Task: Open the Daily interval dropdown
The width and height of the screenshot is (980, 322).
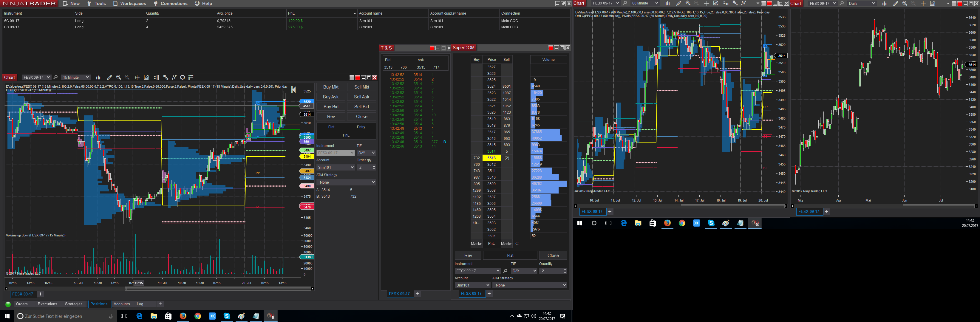Action: [x=862, y=3]
